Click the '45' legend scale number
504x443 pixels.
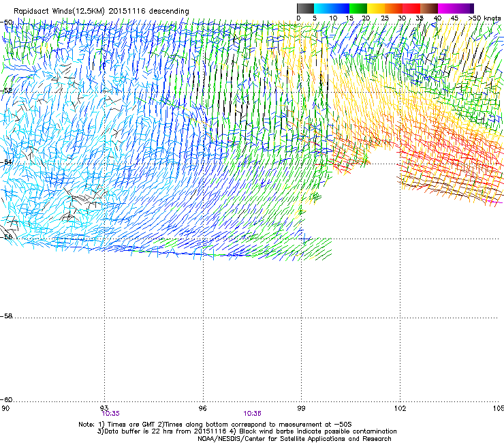pos(454,18)
